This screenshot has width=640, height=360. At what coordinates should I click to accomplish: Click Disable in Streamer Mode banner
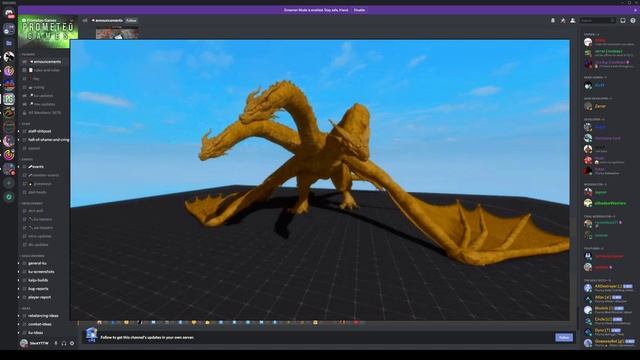point(359,10)
